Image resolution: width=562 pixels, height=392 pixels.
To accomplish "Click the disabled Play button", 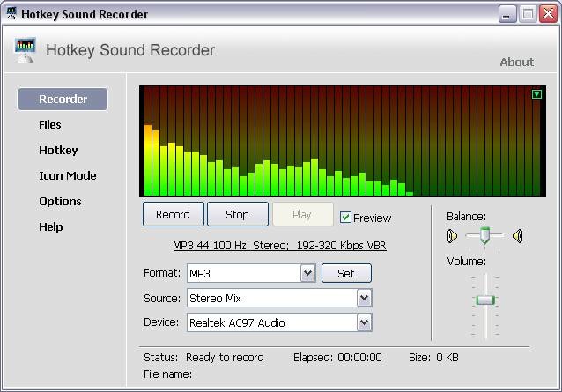I will click(302, 214).
